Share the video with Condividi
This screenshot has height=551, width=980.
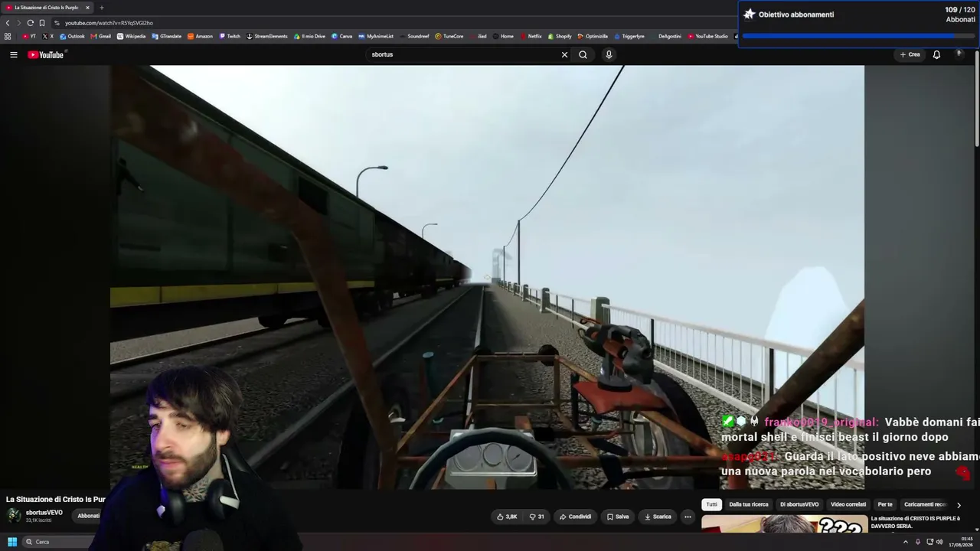coord(575,517)
